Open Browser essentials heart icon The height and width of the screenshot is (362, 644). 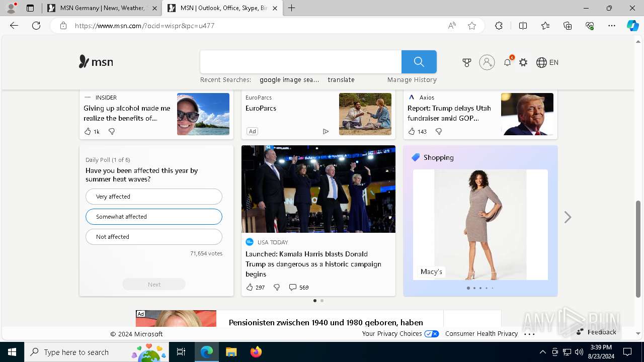click(x=590, y=26)
